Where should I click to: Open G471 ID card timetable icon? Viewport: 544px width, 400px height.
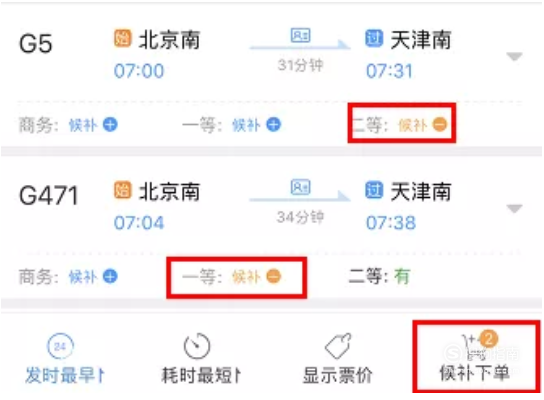coord(300,187)
